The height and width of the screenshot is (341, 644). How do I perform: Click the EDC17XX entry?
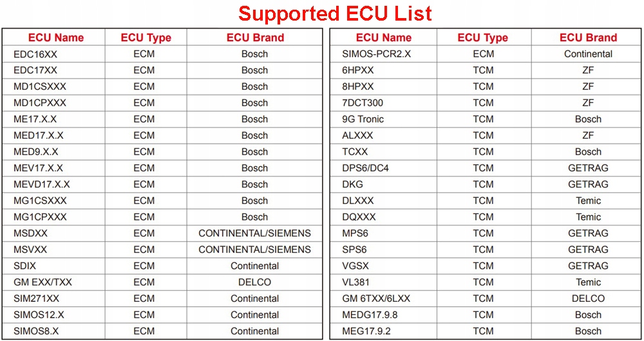35,70
